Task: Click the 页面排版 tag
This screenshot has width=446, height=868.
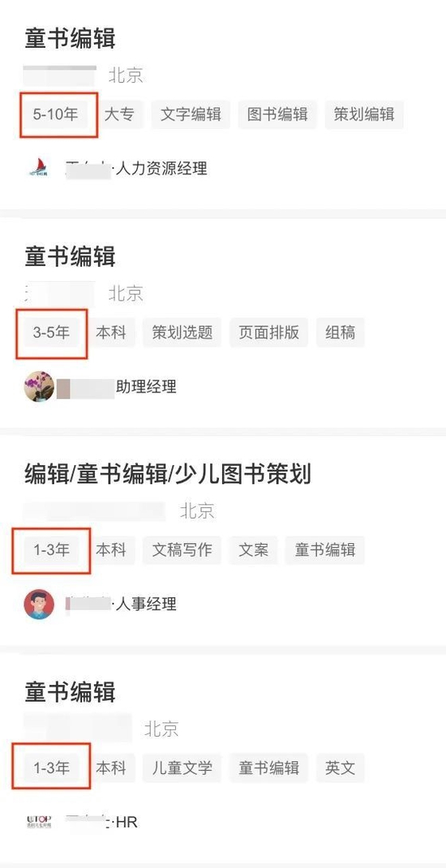Action: pyautogui.click(x=268, y=333)
